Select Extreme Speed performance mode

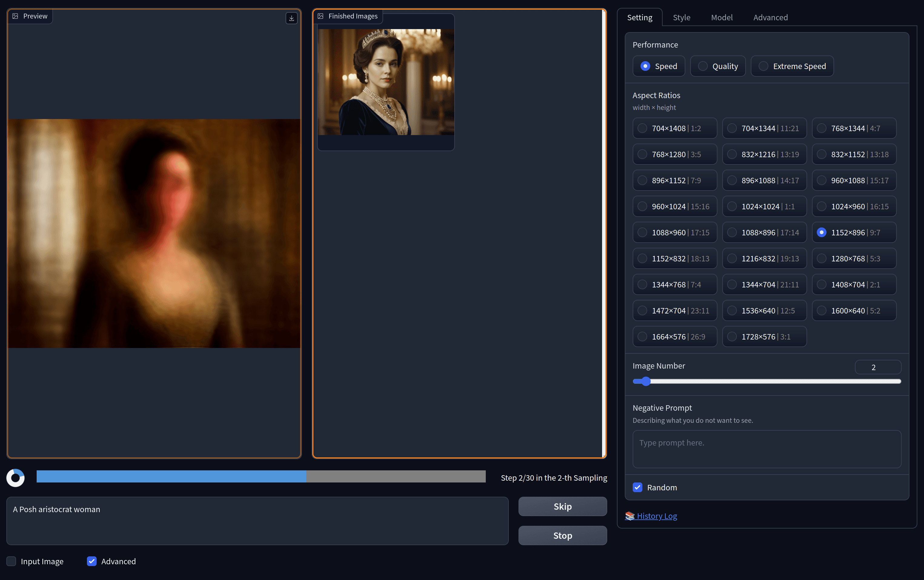763,66
